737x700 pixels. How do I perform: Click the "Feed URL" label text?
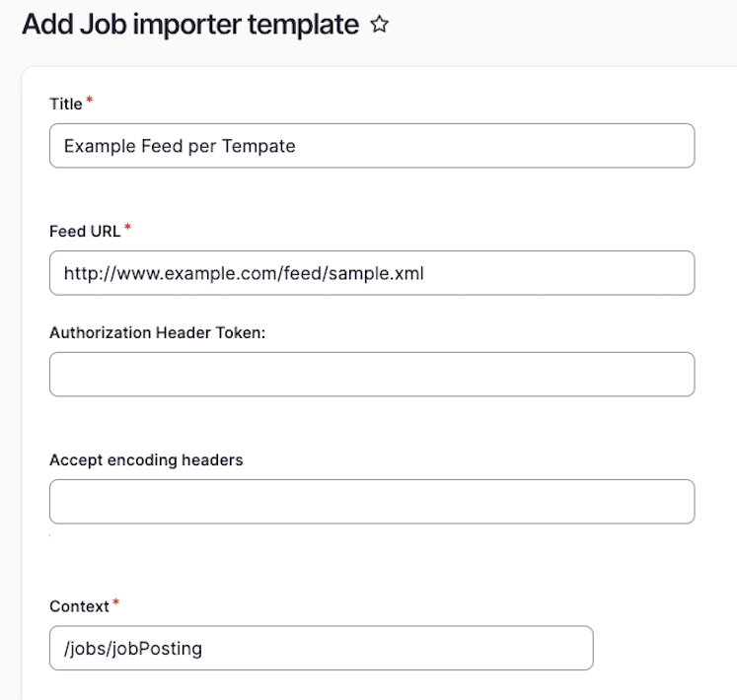pos(84,231)
